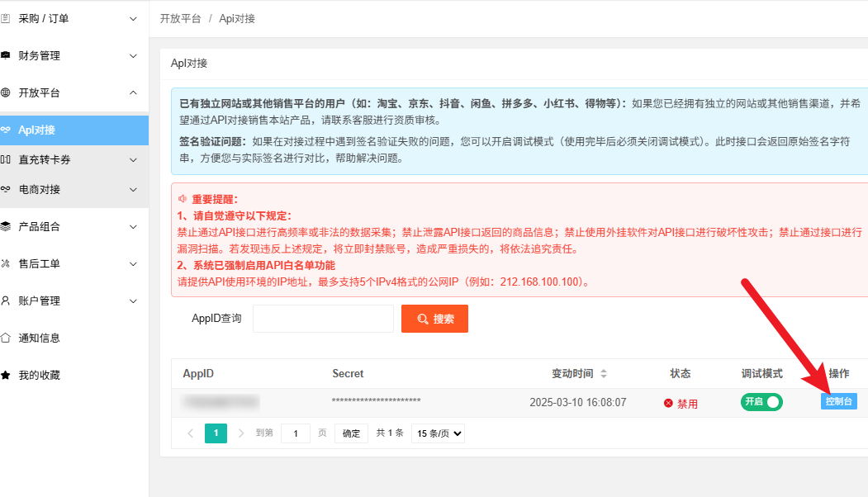Viewport: 868px width, 497px height.
Task: Click the Api对接 link icon in sidebar
Action: point(6,130)
